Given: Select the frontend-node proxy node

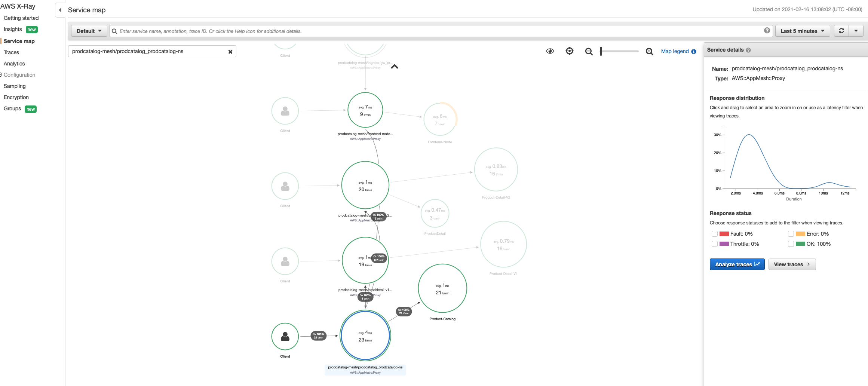Looking at the screenshot, I should coord(365,110).
